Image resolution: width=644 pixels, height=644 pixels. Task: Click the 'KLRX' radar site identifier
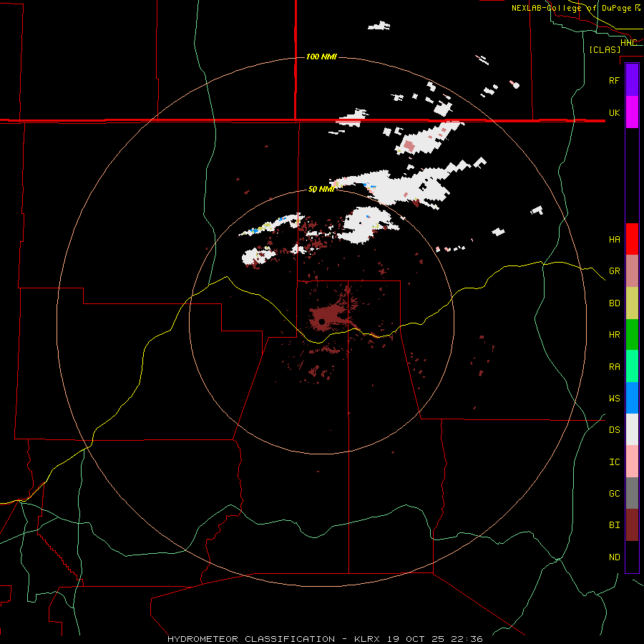[x=369, y=639]
